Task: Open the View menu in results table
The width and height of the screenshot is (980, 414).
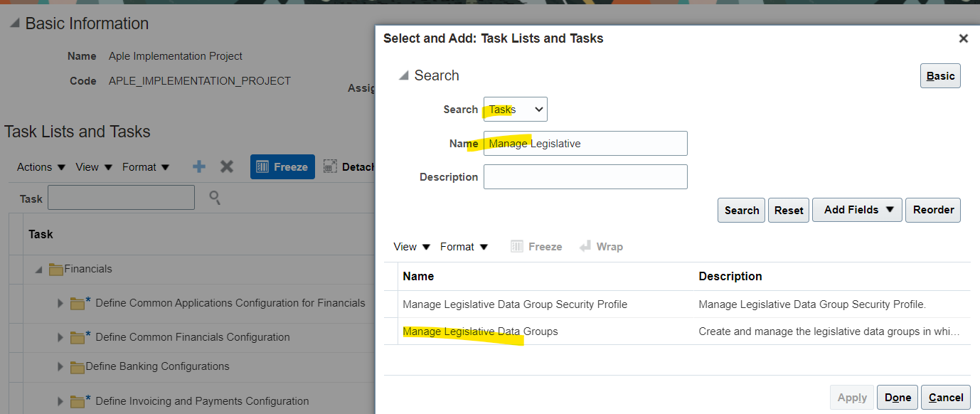Action: [412, 247]
